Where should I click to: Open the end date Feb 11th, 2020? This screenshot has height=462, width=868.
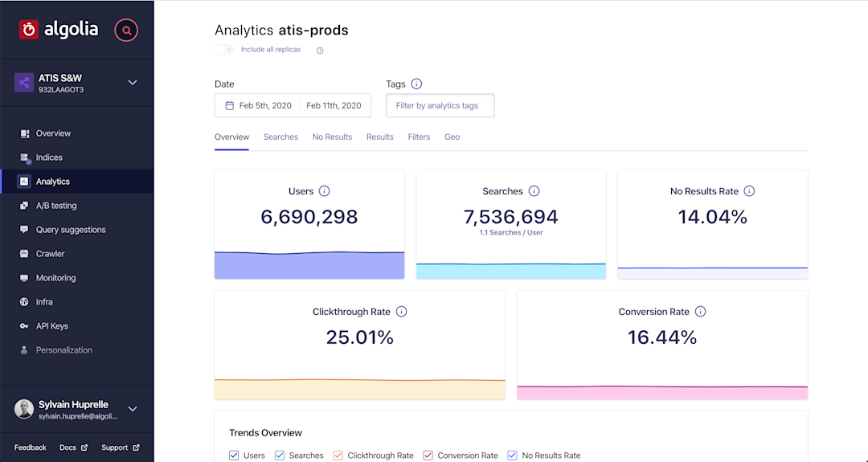tap(334, 106)
